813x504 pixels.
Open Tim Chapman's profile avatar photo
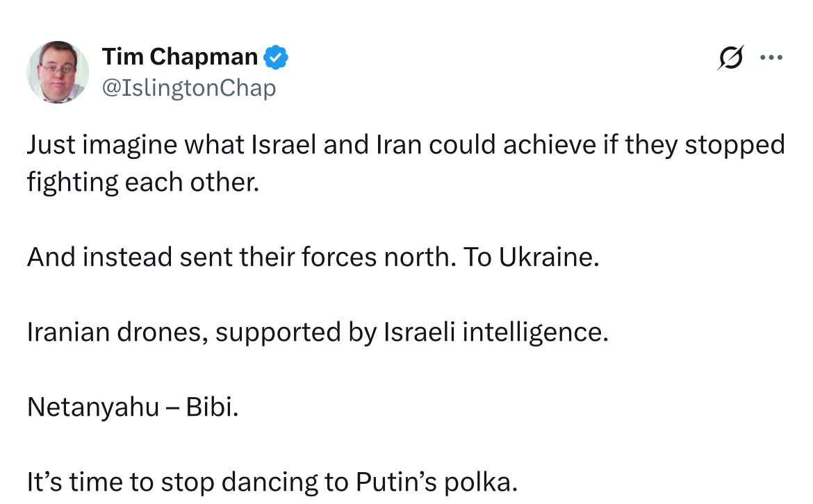click(x=58, y=72)
